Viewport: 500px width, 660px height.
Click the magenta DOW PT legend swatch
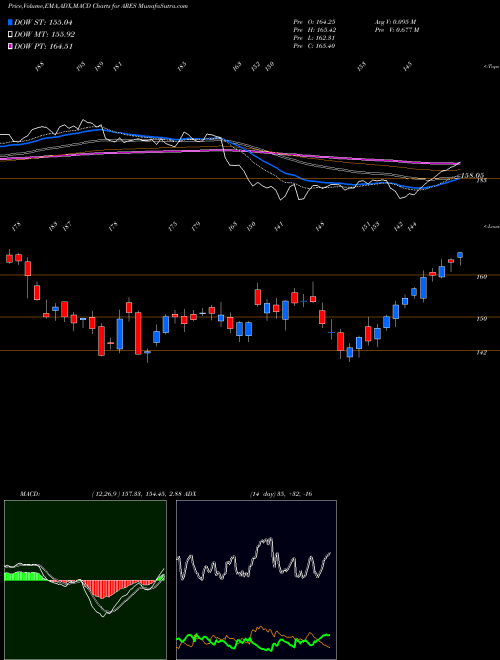pyautogui.click(x=10, y=46)
